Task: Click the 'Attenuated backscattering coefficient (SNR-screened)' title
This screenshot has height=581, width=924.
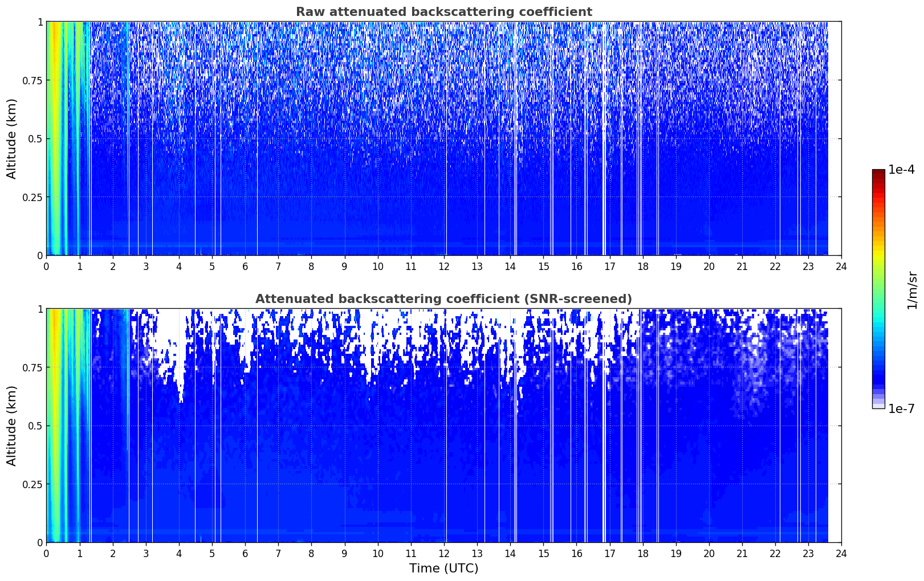Action: click(x=443, y=299)
